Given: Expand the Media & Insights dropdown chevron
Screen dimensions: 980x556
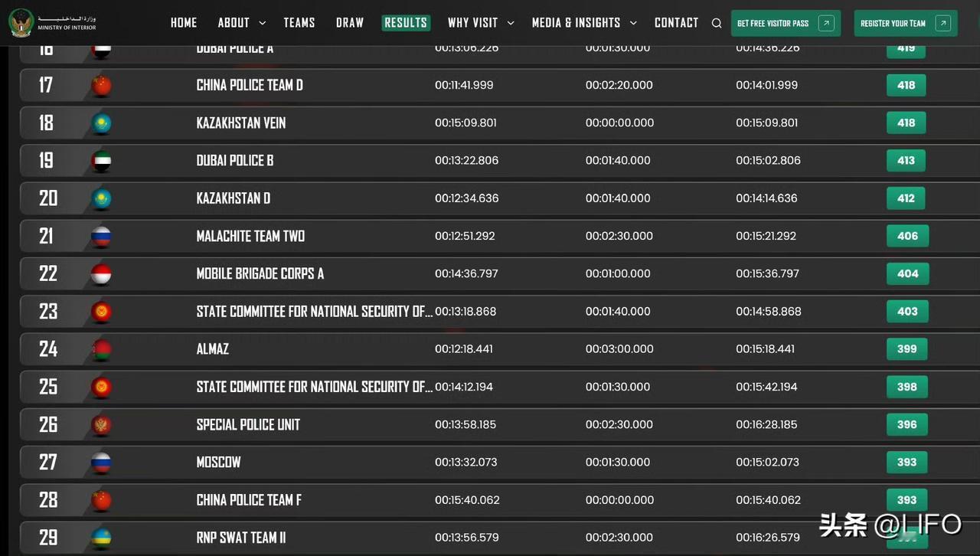Looking at the screenshot, I should [633, 24].
